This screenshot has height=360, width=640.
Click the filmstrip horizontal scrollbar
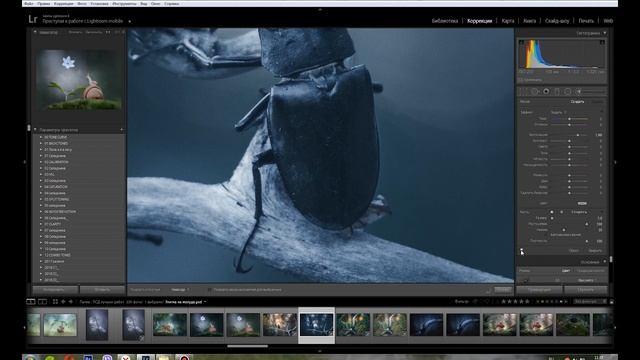coord(247,346)
